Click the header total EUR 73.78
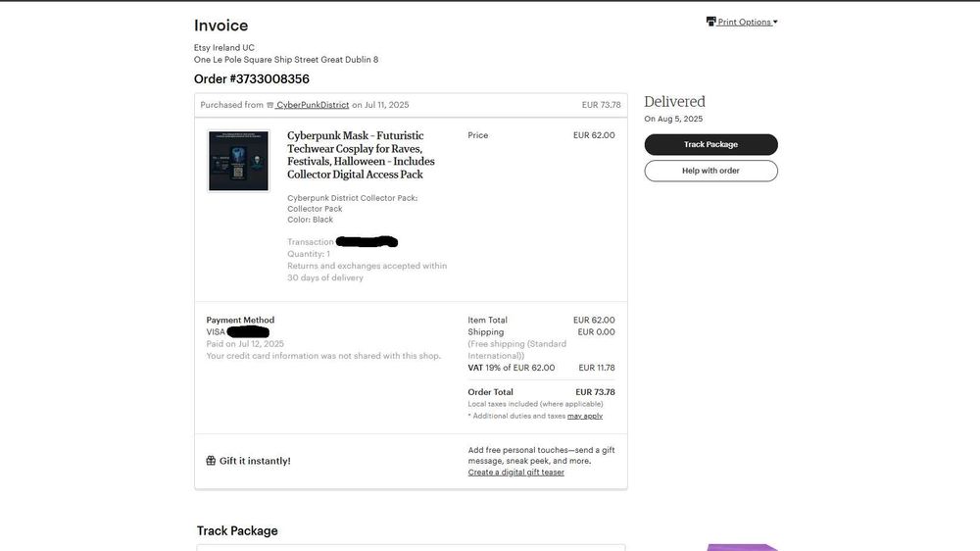The height and width of the screenshot is (551, 980). [x=602, y=105]
